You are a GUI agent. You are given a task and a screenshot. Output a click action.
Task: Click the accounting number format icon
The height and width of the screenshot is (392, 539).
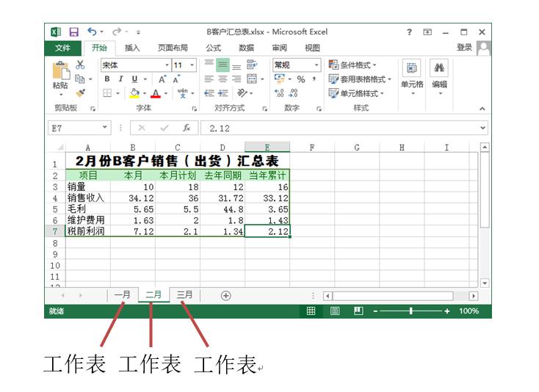(280, 79)
